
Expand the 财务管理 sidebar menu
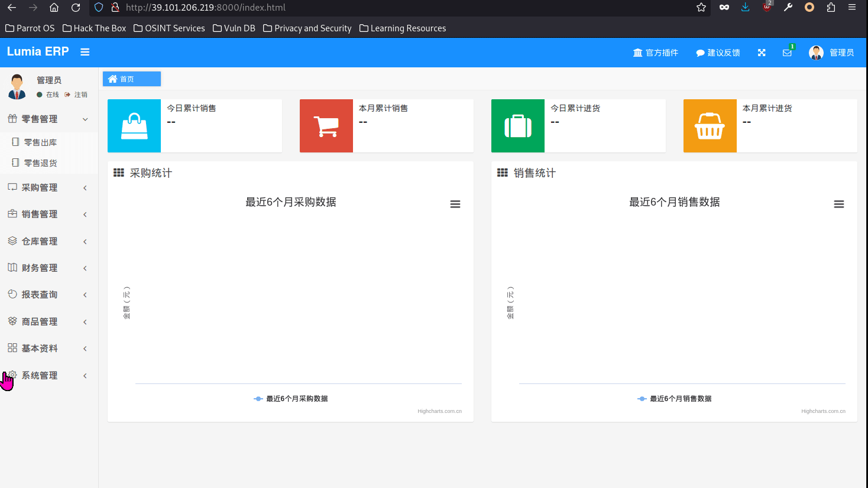pos(48,268)
